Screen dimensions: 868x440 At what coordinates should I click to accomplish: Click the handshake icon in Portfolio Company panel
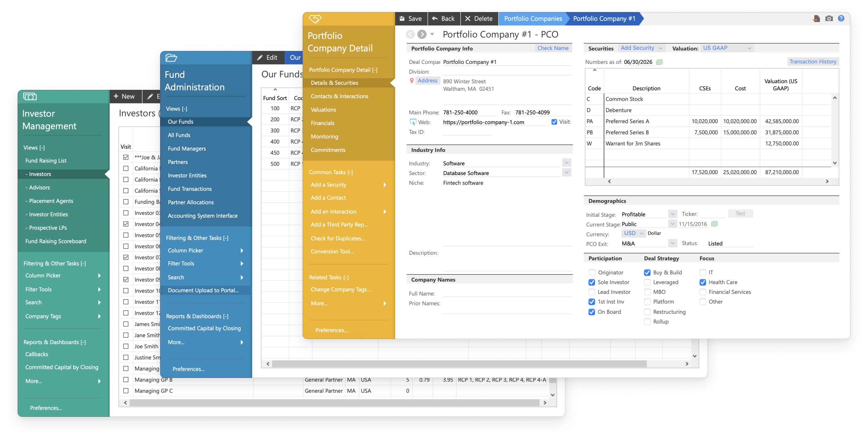315,19
